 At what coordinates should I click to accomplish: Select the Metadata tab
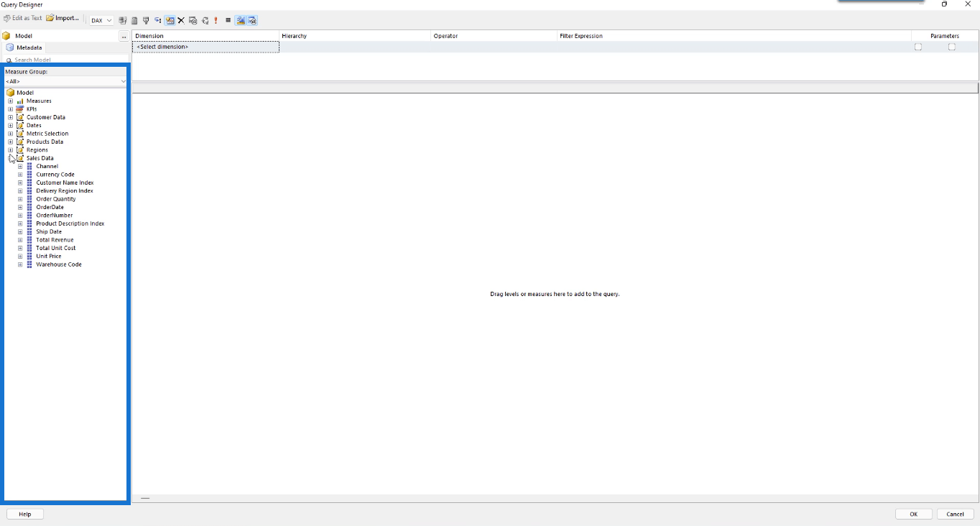coord(24,47)
